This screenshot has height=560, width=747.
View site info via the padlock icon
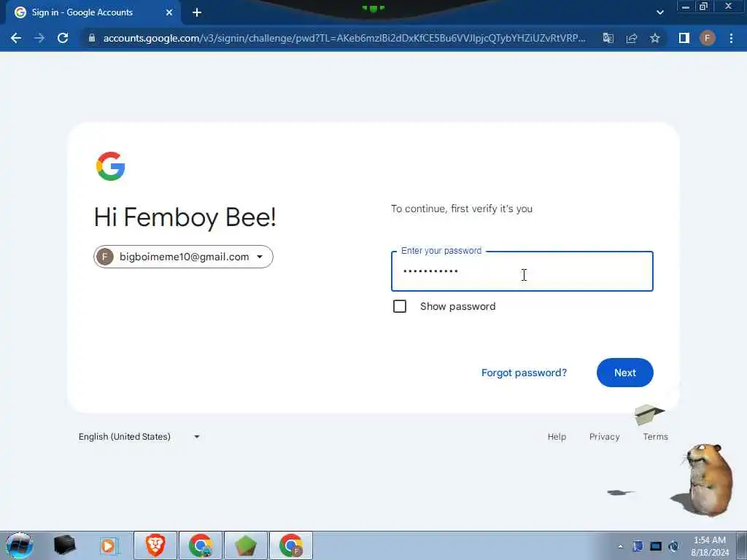point(92,38)
